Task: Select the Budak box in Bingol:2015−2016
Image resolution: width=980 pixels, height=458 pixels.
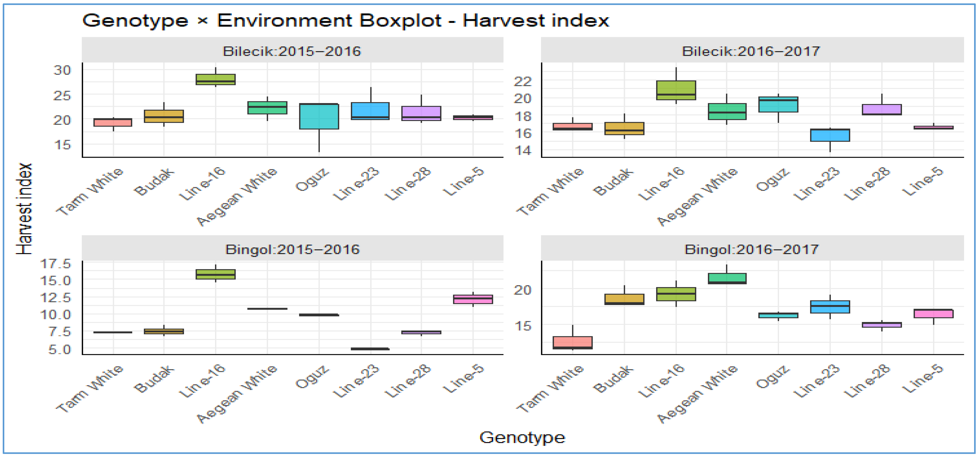Action: tap(164, 331)
